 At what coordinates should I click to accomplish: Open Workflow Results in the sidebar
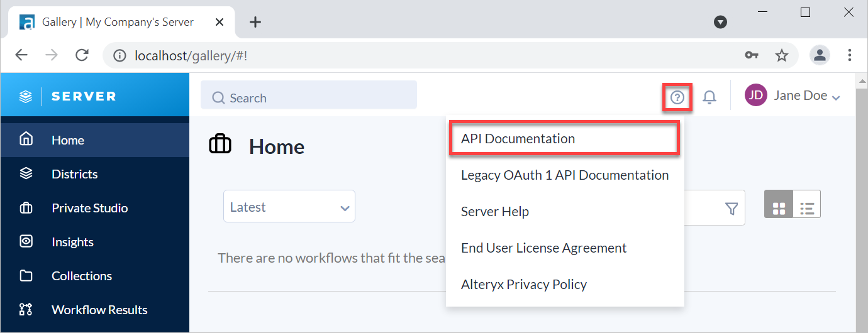(99, 310)
